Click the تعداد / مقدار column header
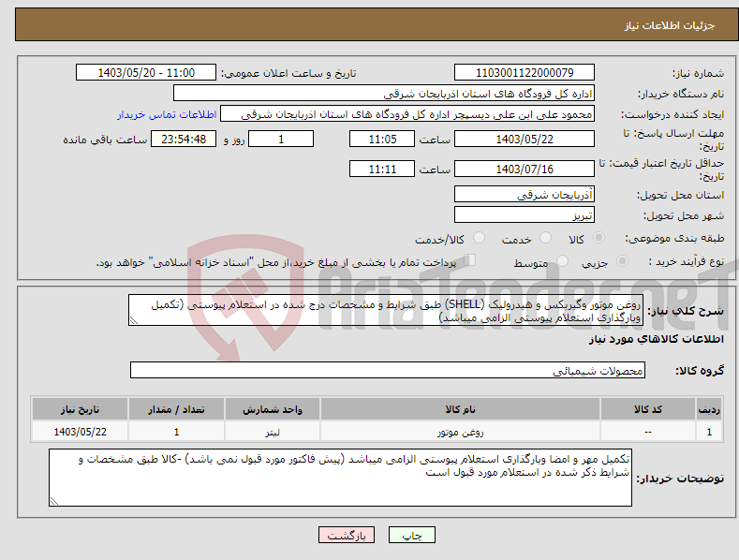 click(176, 409)
